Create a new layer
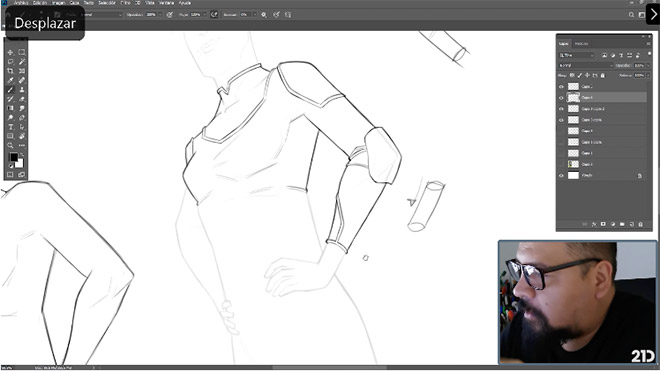 point(632,224)
